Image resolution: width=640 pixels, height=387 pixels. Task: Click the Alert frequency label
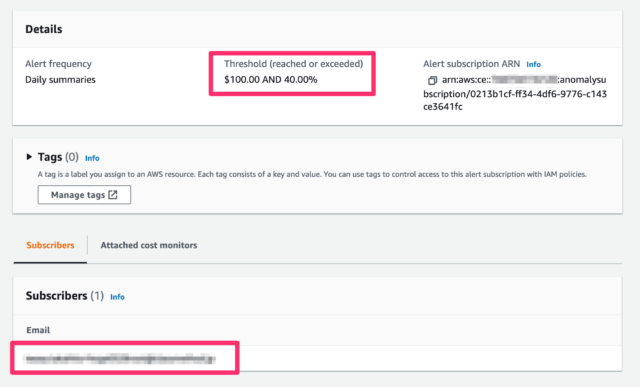point(58,64)
